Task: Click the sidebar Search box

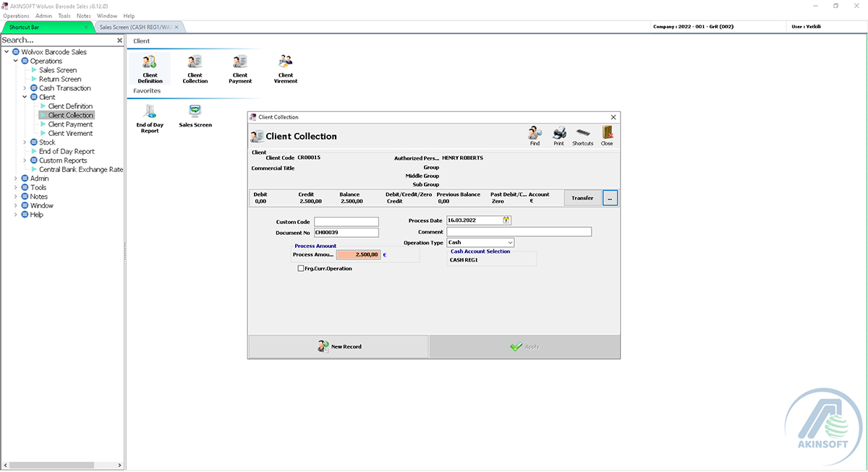Action: 57,40
